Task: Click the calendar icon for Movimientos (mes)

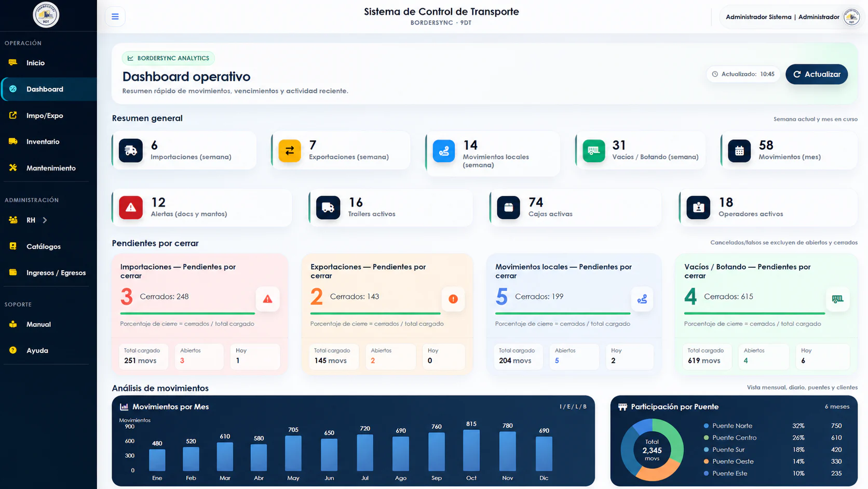Action: point(739,151)
